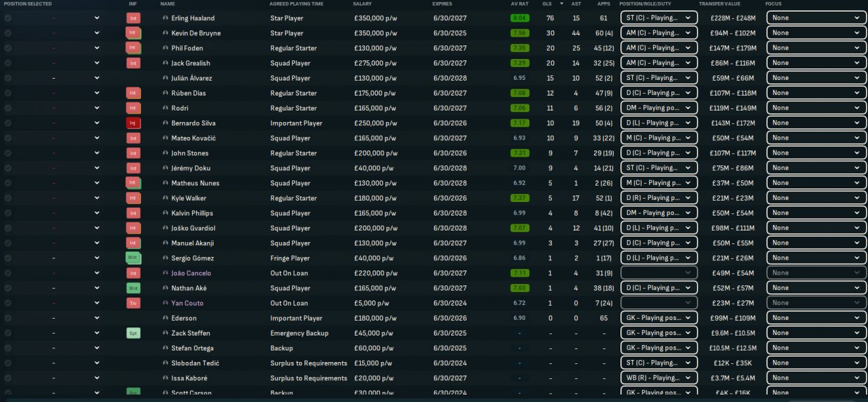The image size is (868, 402).
Task: Sort by the AV RAT column header
Action: pyautogui.click(x=519, y=4)
